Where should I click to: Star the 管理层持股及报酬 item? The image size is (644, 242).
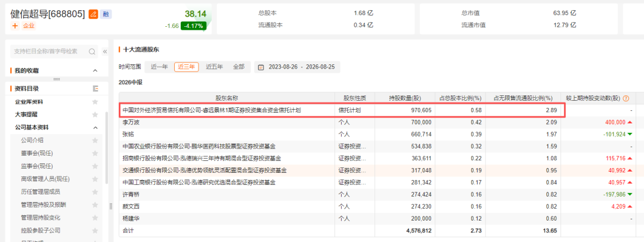coord(95,204)
